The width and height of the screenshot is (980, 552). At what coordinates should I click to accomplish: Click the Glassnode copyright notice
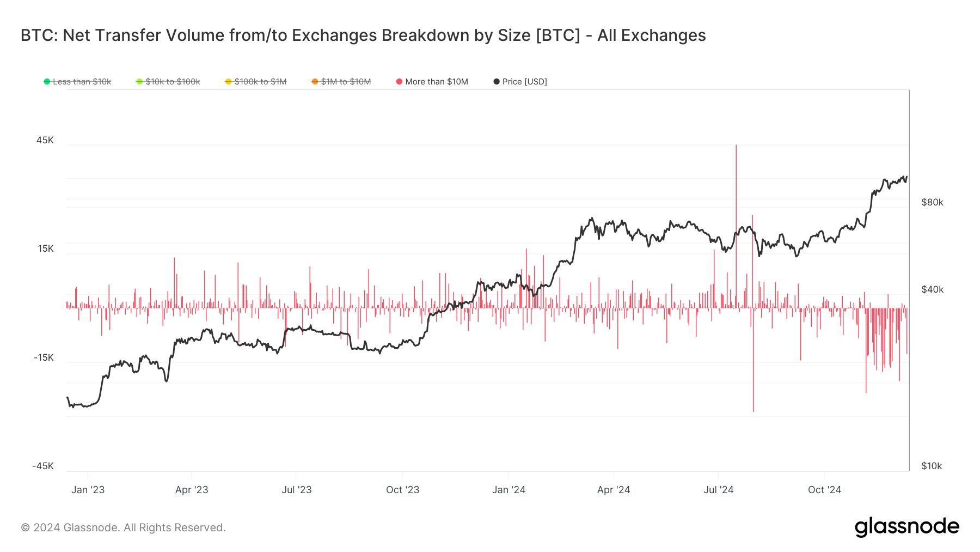pyautogui.click(x=123, y=527)
